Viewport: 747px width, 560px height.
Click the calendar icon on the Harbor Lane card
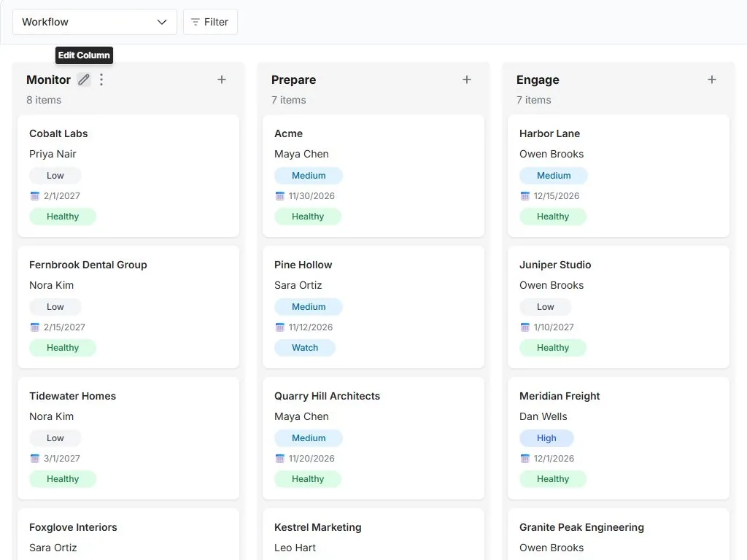coord(525,195)
